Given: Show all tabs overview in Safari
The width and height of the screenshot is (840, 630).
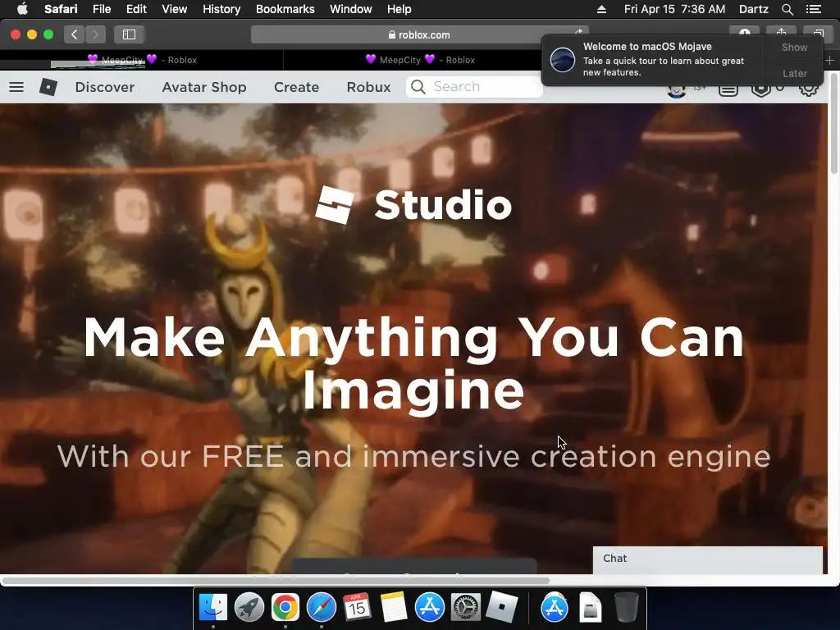Looking at the screenshot, I should [x=818, y=32].
